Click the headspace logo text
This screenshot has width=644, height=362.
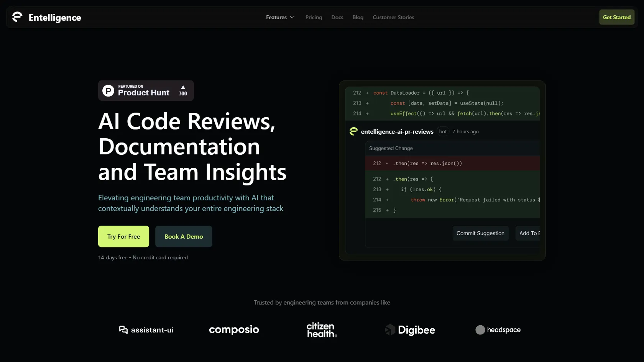(504, 330)
